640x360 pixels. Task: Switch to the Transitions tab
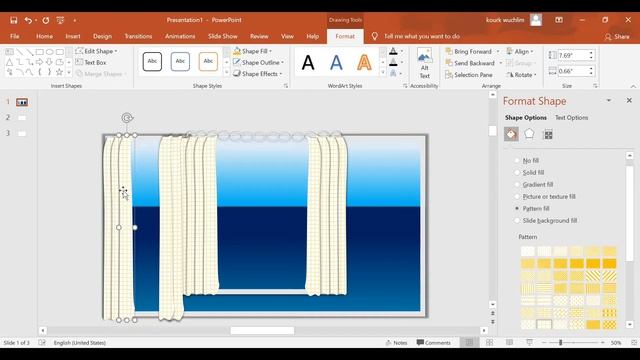pos(138,36)
